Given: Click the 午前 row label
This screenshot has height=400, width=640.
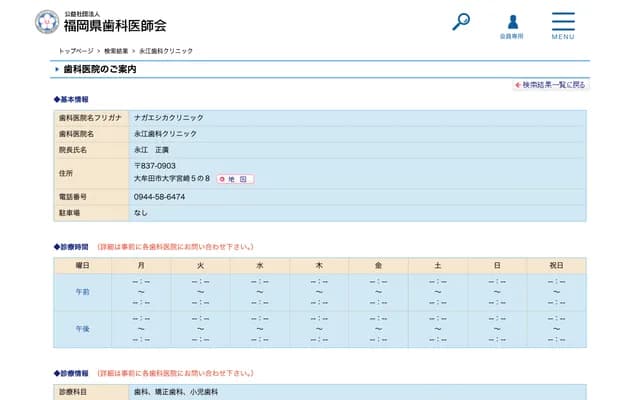Looking at the screenshot, I should pos(82,292).
